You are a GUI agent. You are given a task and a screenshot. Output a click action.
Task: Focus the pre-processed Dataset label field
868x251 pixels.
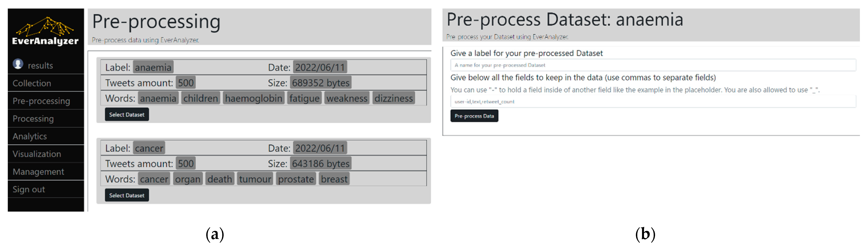tap(652, 65)
